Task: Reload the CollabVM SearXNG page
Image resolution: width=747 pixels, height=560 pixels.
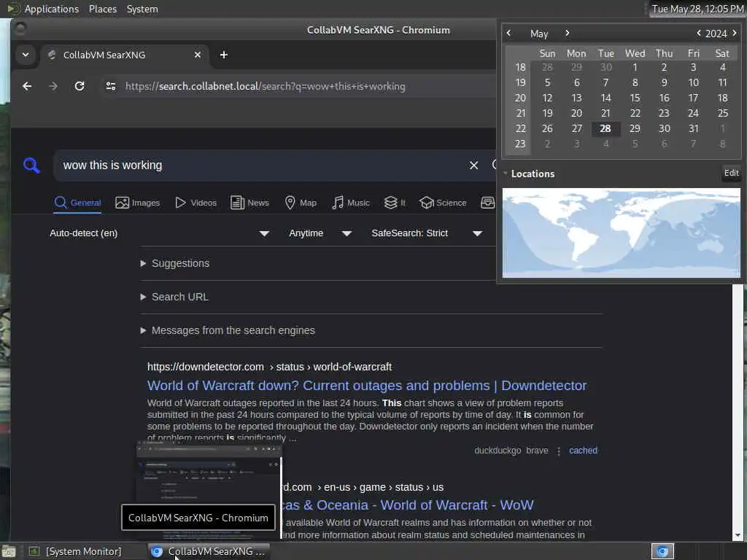Action: [x=80, y=86]
